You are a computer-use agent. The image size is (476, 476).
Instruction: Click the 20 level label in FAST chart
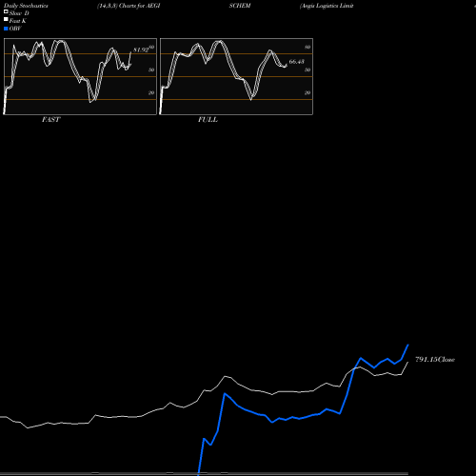pyautogui.click(x=151, y=92)
